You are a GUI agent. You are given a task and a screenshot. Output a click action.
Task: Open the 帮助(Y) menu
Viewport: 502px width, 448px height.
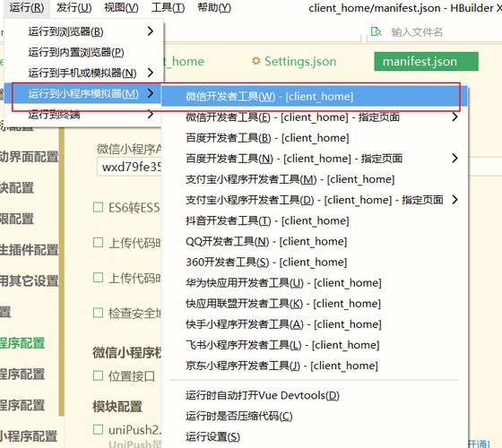coord(214,7)
